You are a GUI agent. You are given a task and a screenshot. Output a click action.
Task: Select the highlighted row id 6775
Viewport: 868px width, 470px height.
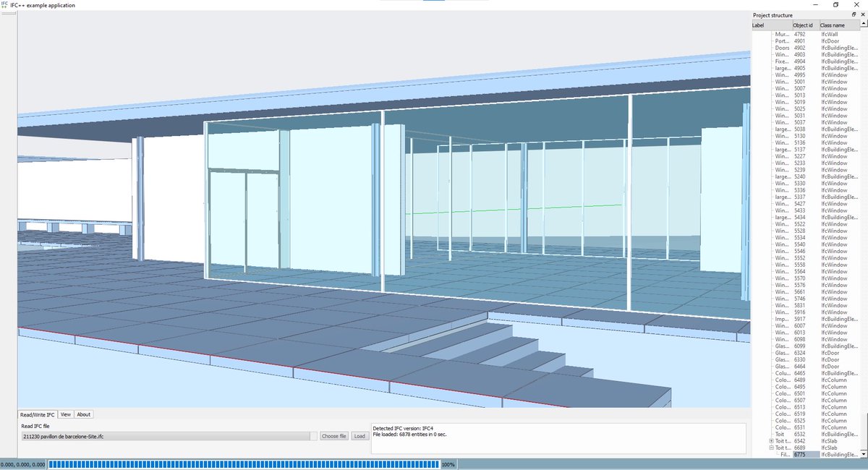point(806,454)
